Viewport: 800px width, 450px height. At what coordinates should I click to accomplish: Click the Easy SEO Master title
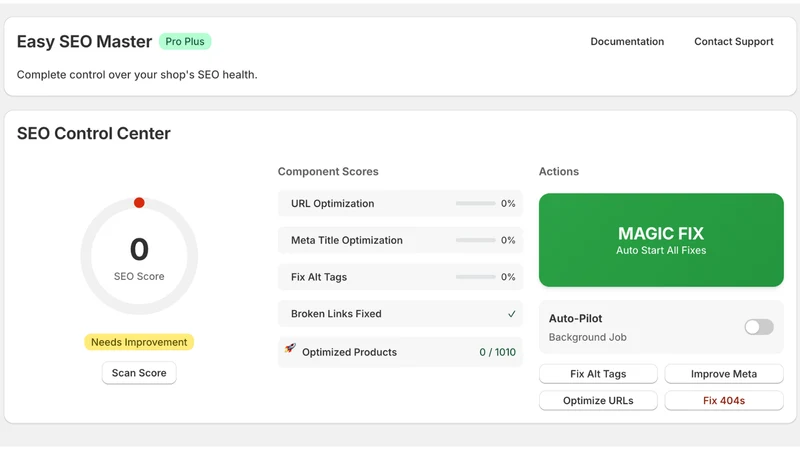coord(84,41)
